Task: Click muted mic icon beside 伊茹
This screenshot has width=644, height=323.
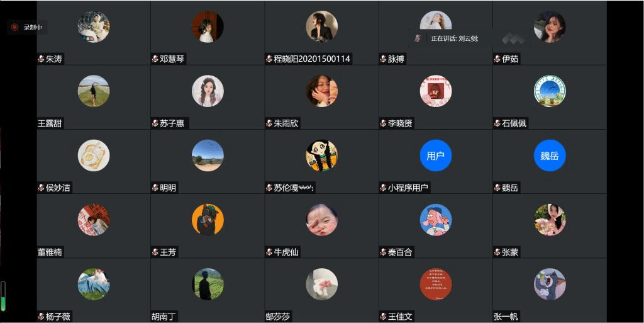Action: pyautogui.click(x=497, y=59)
